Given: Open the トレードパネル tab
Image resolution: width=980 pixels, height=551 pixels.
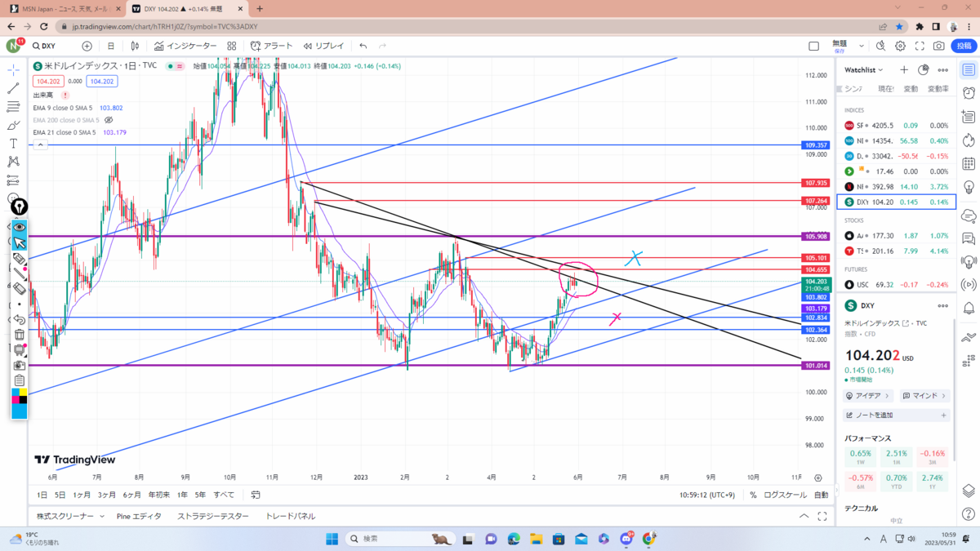Looking at the screenshot, I should click(290, 517).
